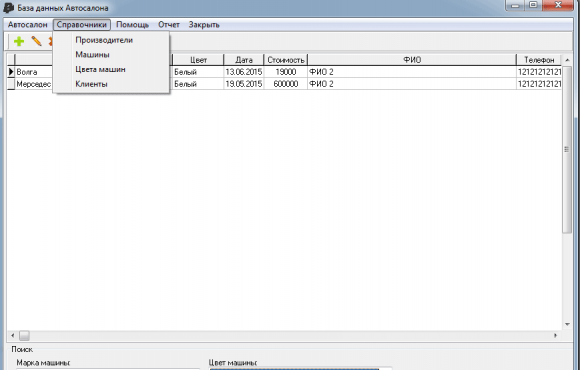Open the Автосалон menu
Image resolution: width=580 pixels, height=370 pixels.
(x=28, y=25)
